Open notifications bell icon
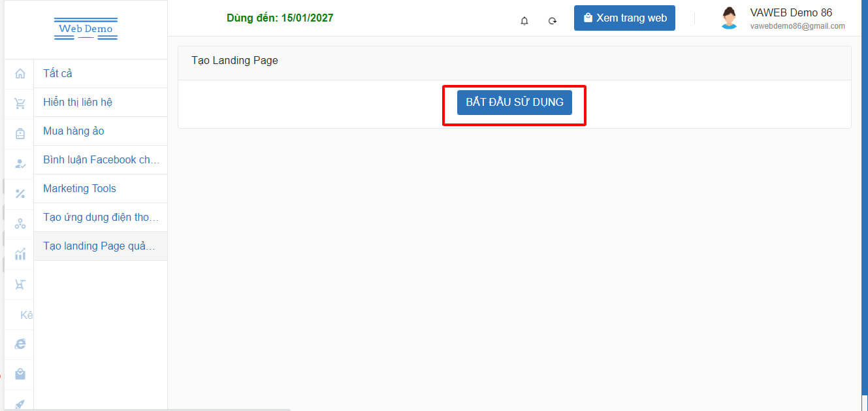Image resolution: width=868 pixels, height=411 pixels. [524, 21]
